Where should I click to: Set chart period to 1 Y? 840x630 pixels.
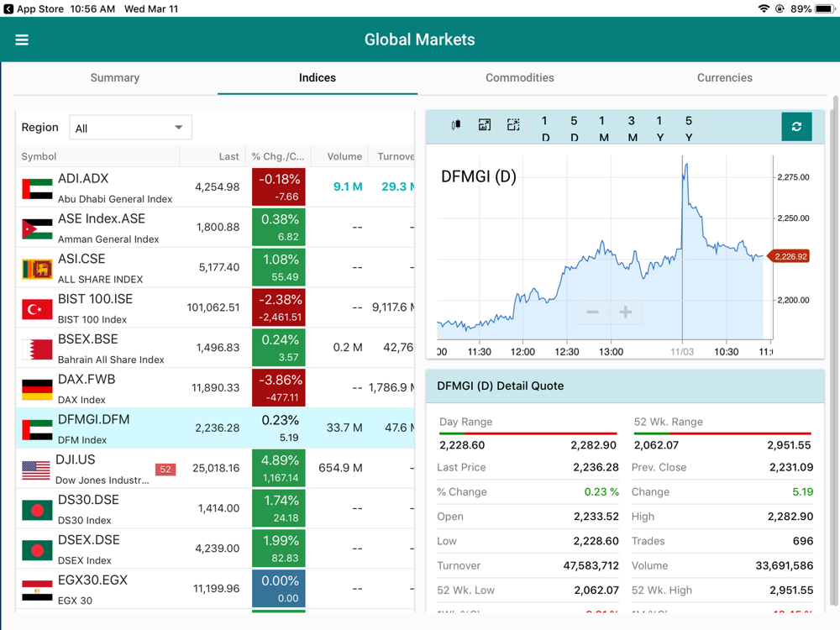pos(659,129)
